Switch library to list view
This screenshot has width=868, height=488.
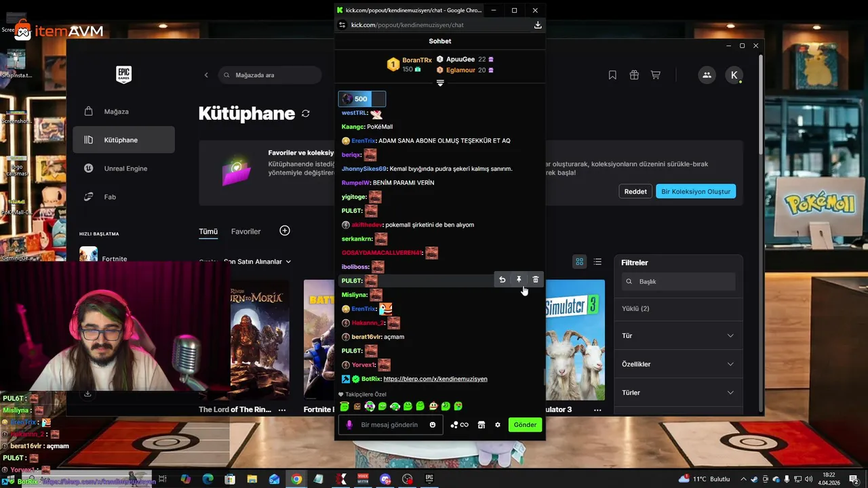tap(597, 262)
